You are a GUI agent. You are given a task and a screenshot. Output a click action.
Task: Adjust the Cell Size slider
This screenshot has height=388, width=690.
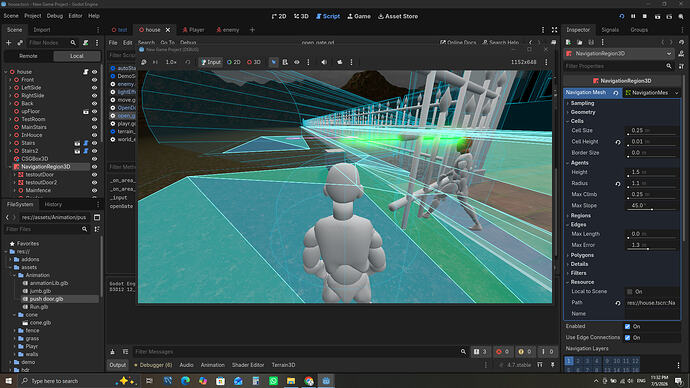pos(628,134)
